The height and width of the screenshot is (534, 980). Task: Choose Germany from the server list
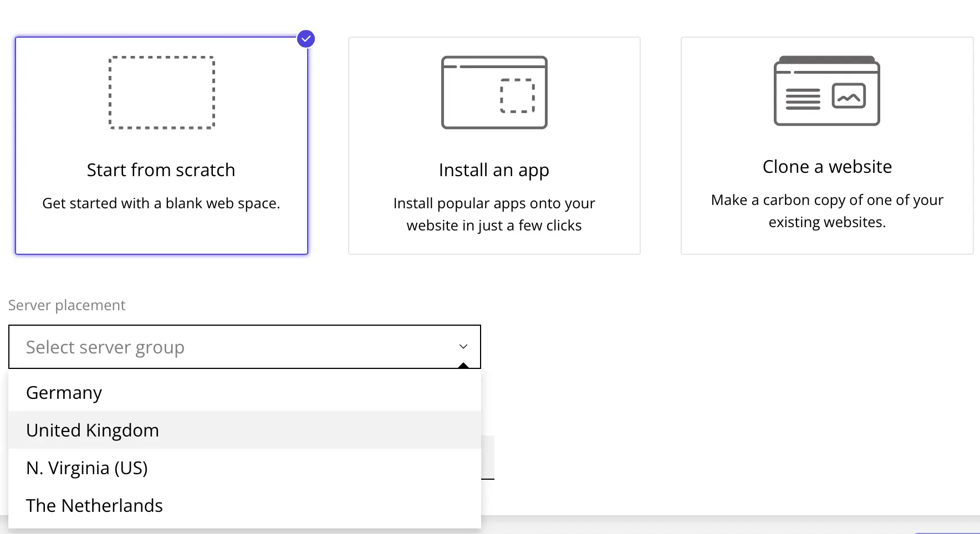64,393
